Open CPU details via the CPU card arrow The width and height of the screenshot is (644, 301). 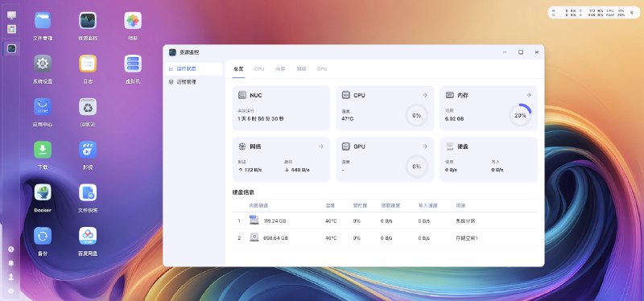425,95
